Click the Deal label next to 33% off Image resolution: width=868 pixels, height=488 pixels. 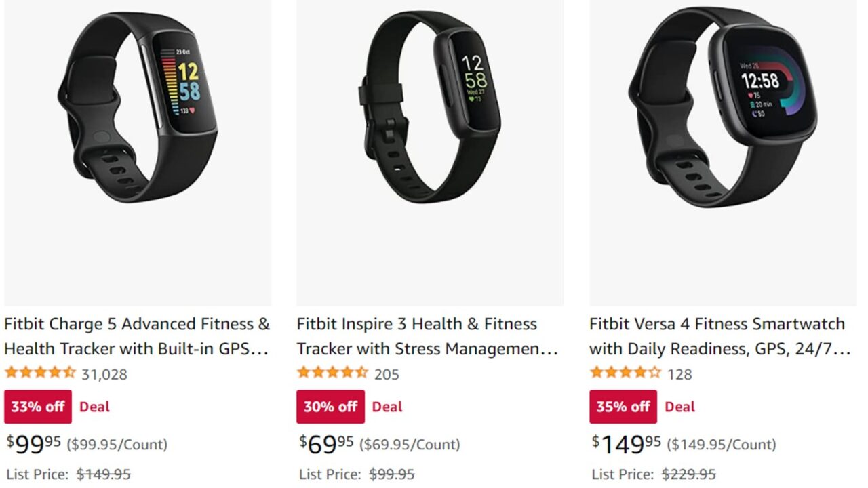pos(95,407)
